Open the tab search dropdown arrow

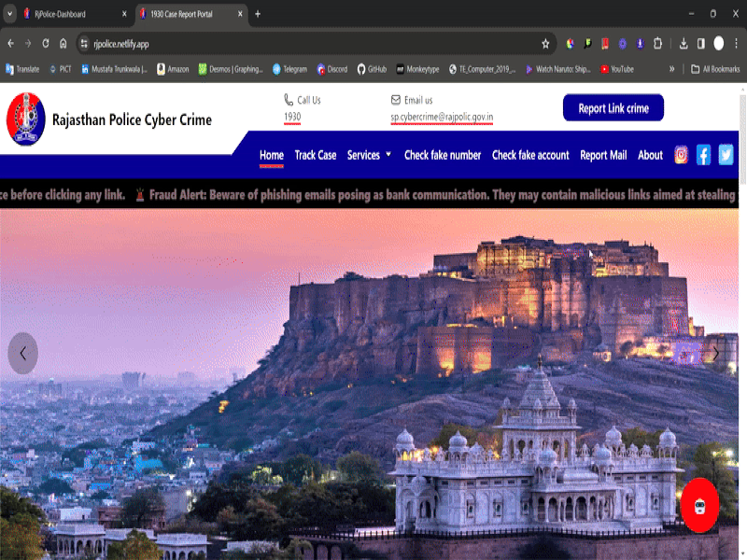9,14
